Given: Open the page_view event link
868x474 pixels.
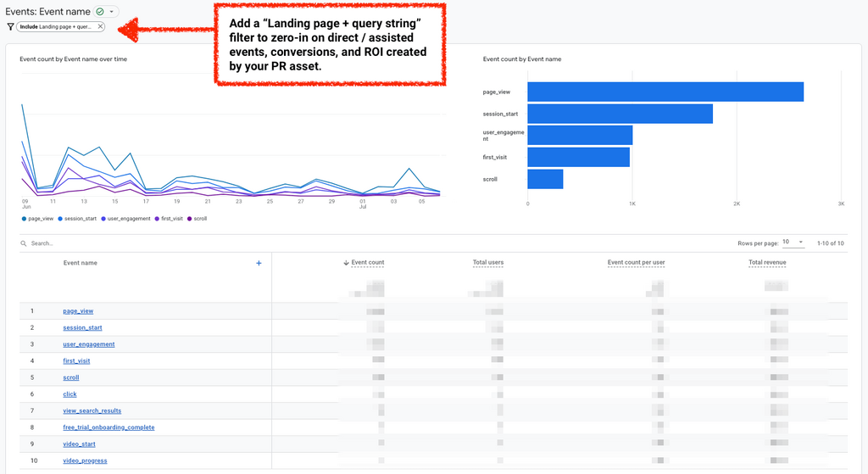Looking at the screenshot, I should 78,311.
